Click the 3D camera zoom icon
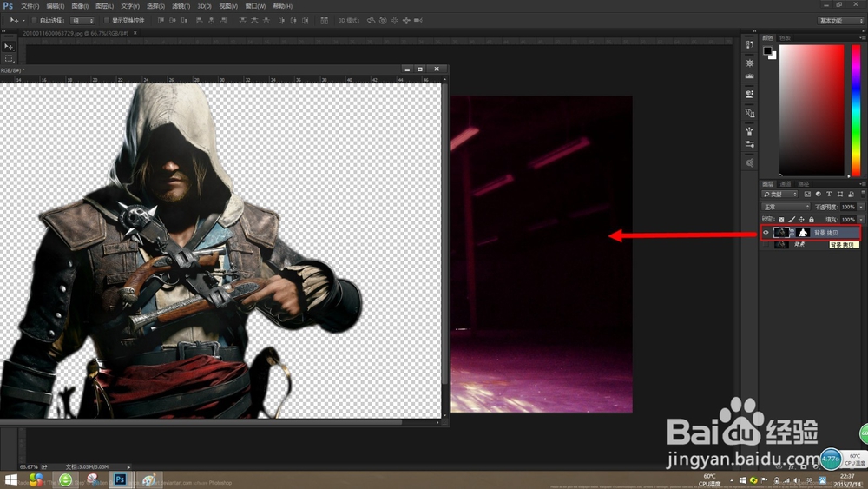Image resolution: width=868 pixels, height=489 pixels. pos(418,21)
